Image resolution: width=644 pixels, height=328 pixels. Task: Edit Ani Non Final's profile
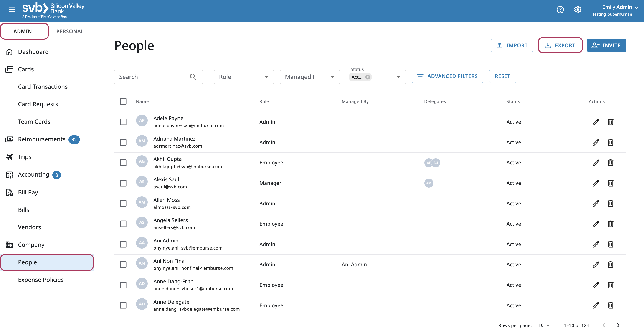pyautogui.click(x=596, y=265)
